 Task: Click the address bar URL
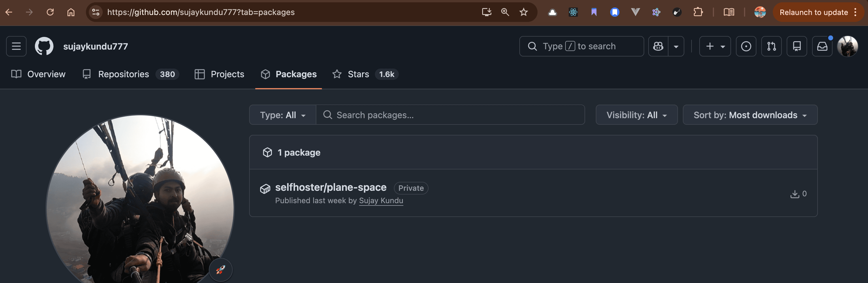(x=201, y=12)
